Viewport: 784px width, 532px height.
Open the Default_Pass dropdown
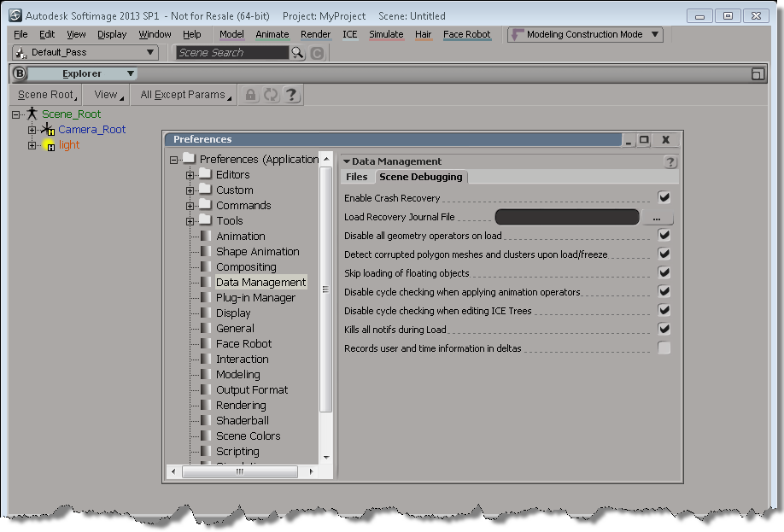[x=85, y=53]
